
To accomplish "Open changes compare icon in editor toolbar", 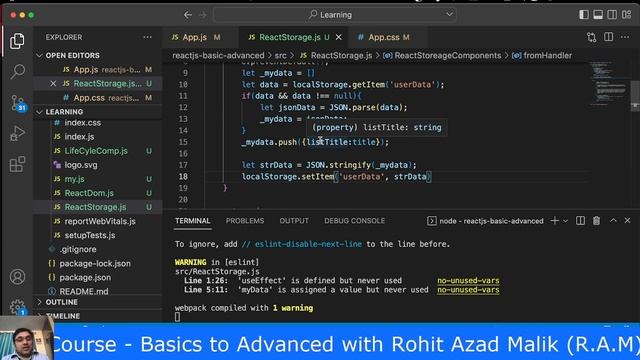I will (591, 37).
